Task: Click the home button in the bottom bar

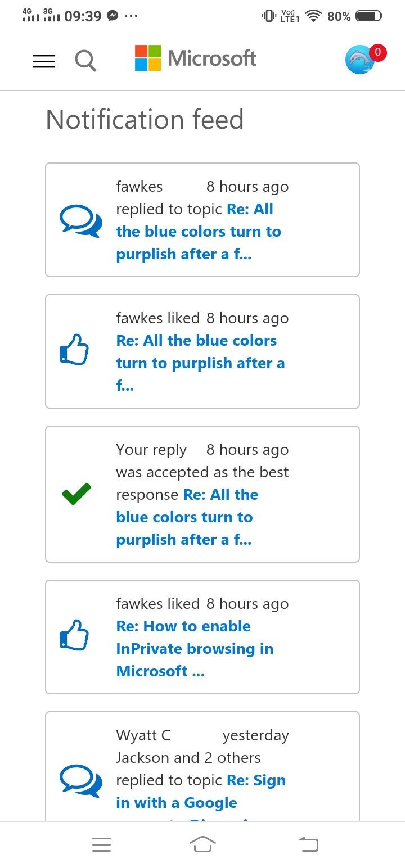Action: tap(202, 844)
